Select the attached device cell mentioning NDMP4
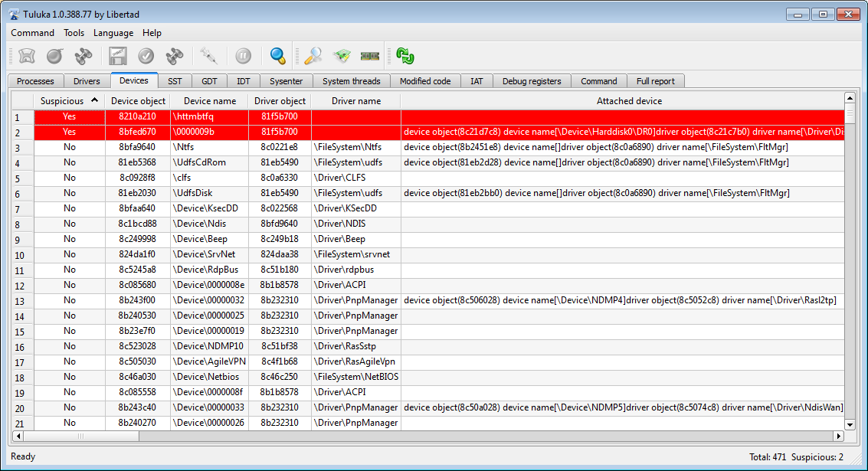This screenshot has height=471, width=868. point(623,300)
